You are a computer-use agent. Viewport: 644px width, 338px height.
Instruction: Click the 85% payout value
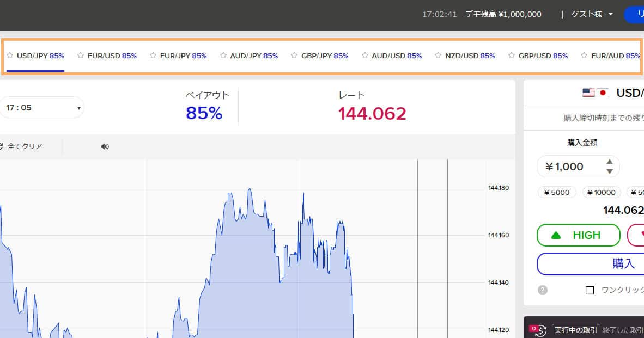(x=204, y=113)
